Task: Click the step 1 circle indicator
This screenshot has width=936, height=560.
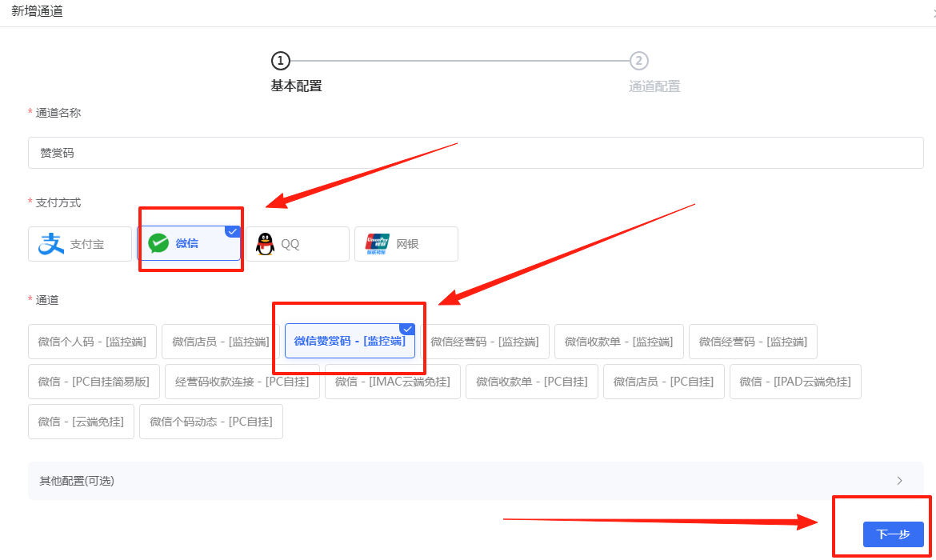Action: 280,61
